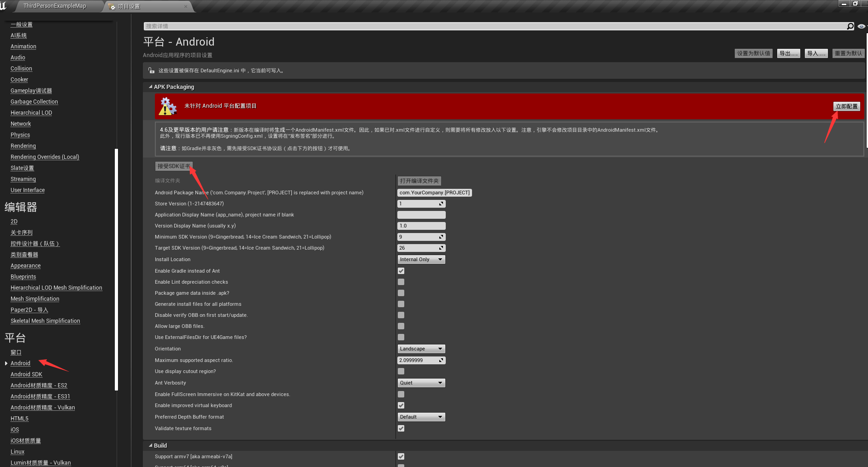Check Generate install files for all platforms
Viewport: 868px width, 467px height.
(x=401, y=304)
